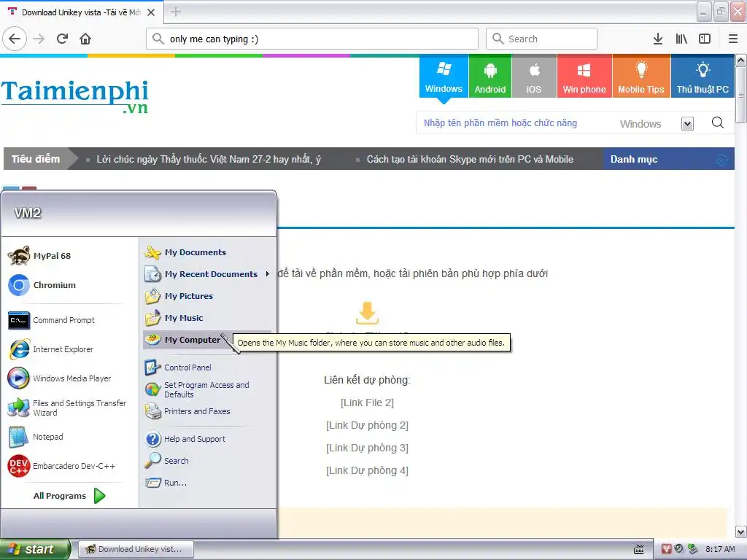Click the page scrollbar up arrow
747x560 pixels.
pyautogui.click(x=741, y=61)
